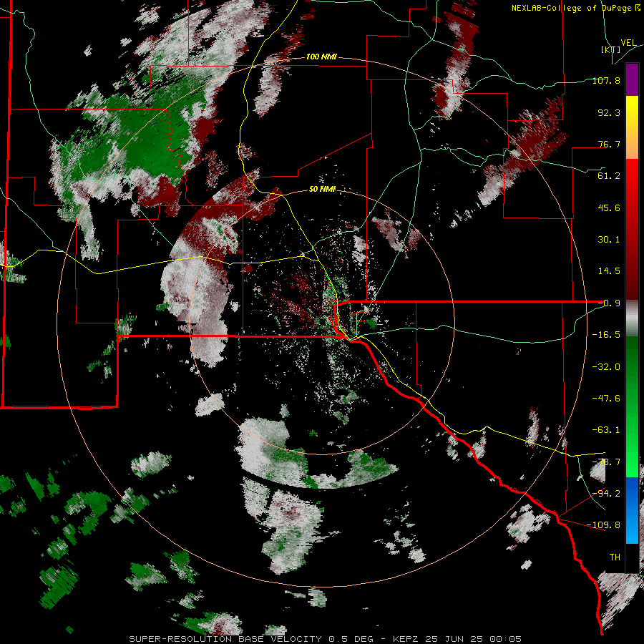Click the Super-Resolution Base Velocity caption
Viewport: 644px width, 644px height.
tap(326, 639)
